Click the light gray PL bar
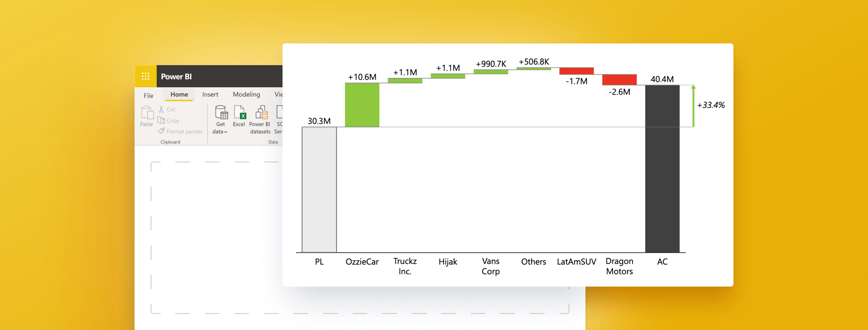This screenshot has height=330, width=868. coord(319,189)
